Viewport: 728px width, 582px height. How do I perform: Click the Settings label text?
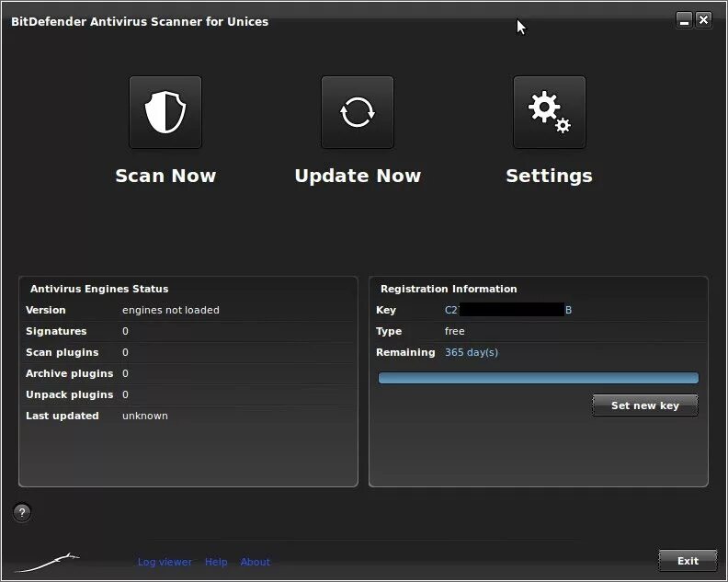pos(550,176)
